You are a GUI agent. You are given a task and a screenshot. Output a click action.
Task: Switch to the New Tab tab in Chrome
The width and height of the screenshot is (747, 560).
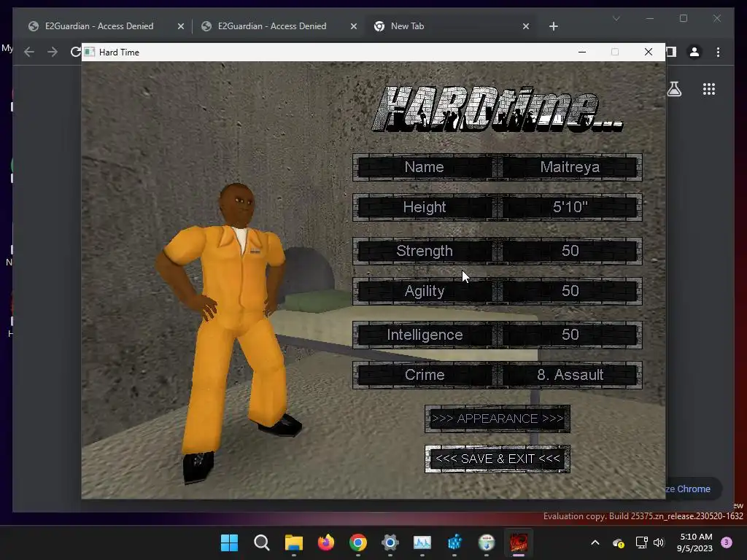click(407, 26)
